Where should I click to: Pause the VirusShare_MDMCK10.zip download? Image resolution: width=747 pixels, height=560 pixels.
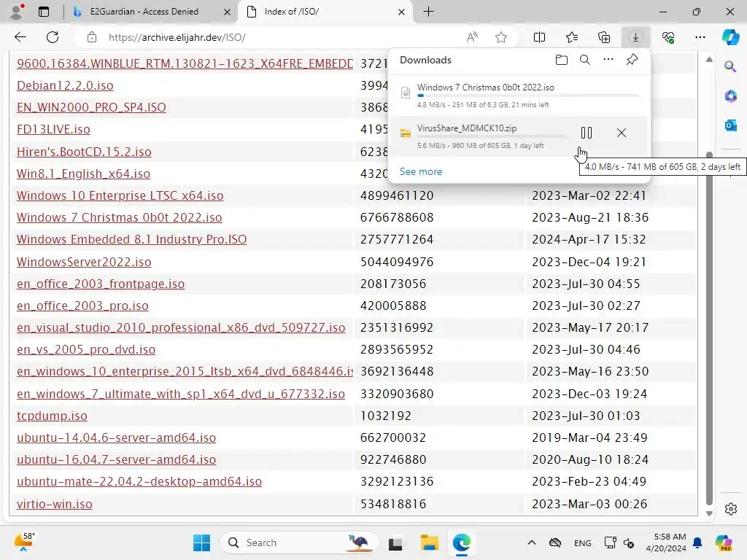click(587, 133)
